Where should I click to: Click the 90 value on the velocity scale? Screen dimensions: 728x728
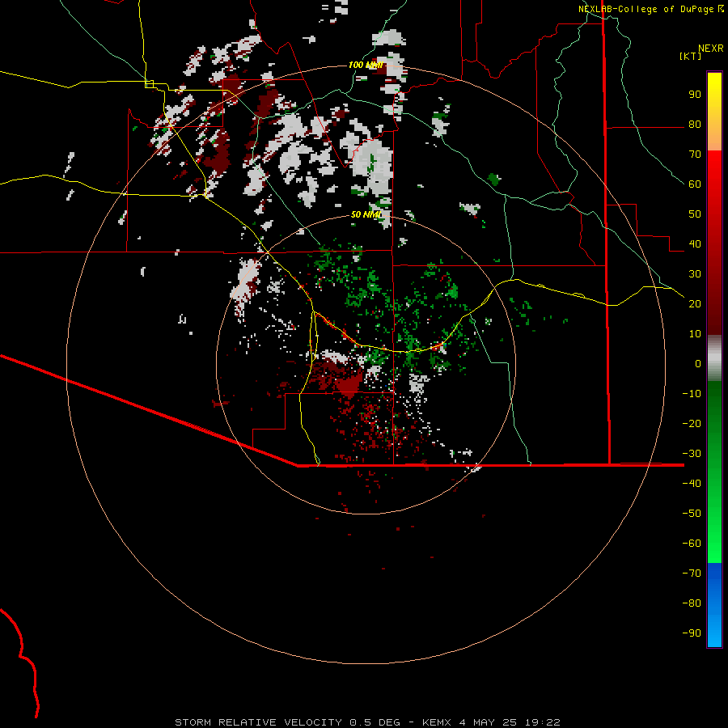(x=695, y=95)
